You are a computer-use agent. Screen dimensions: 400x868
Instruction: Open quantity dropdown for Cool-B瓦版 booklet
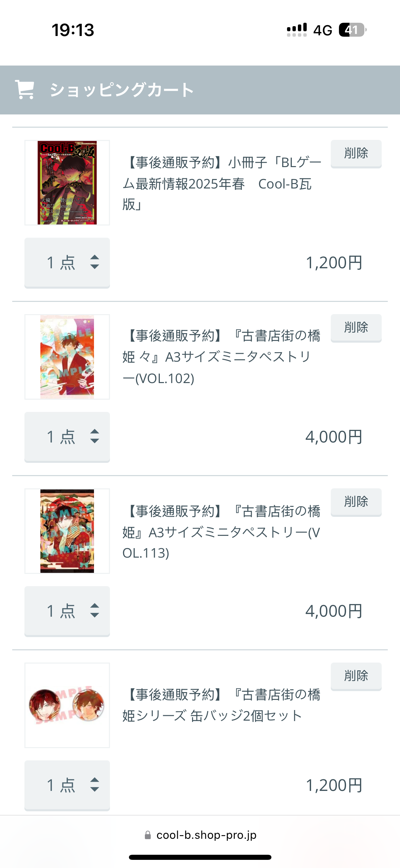point(67,263)
